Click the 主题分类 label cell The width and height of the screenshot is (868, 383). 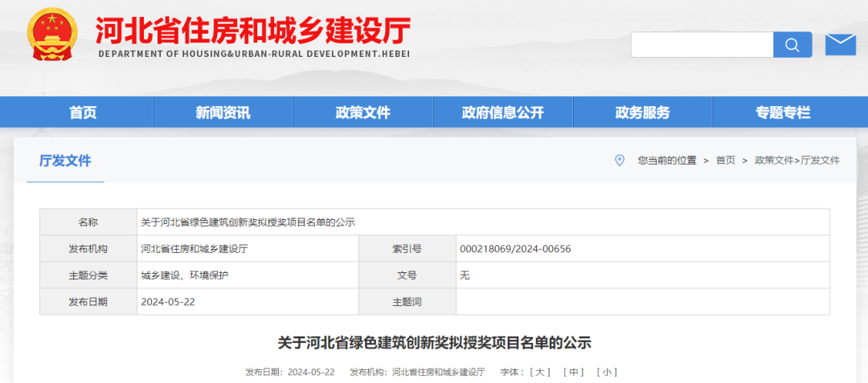[88, 275]
